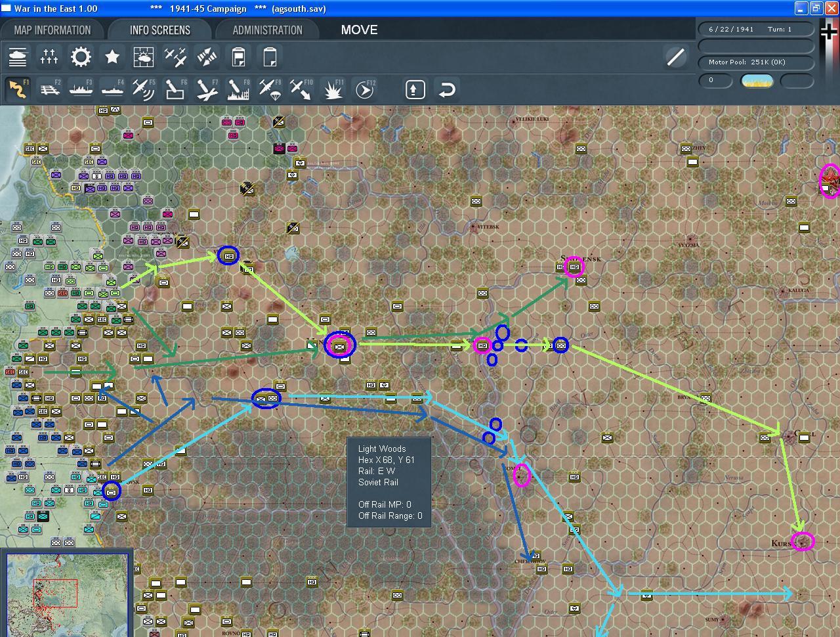Select the F11 explosion icon
The image size is (840, 637).
coord(333,89)
